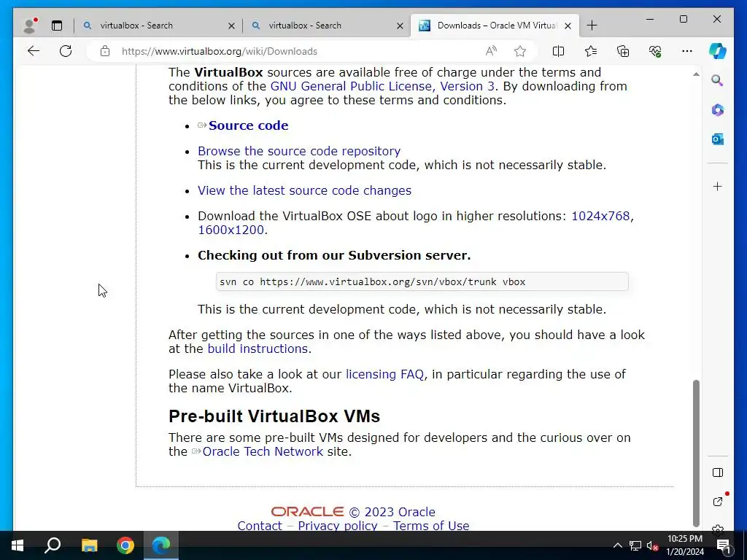The image size is (747, 560).
Task: Open the Oracle Tech Network link
Action: [263, 451]
